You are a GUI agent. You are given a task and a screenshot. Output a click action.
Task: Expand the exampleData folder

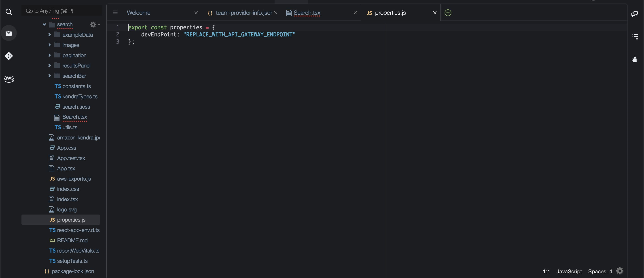(x=49, y=35)
